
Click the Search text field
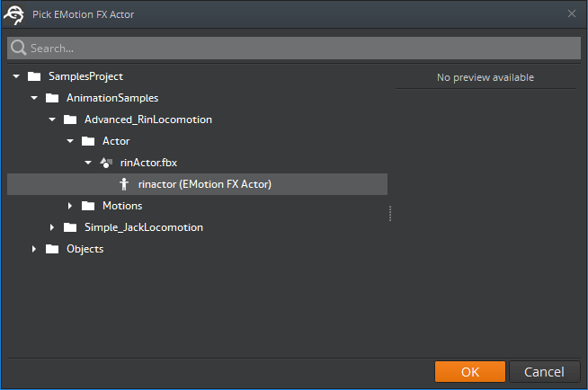tap(297, 48)
